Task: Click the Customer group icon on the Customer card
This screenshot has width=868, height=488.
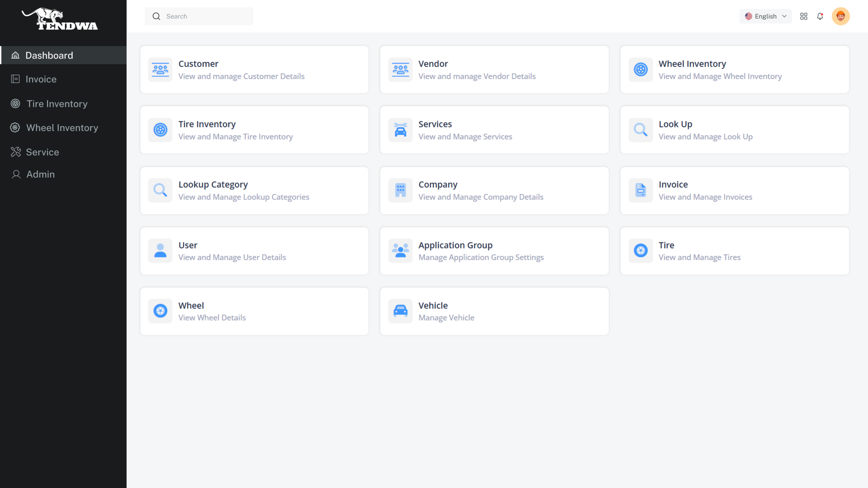Action: click(160, 69)
